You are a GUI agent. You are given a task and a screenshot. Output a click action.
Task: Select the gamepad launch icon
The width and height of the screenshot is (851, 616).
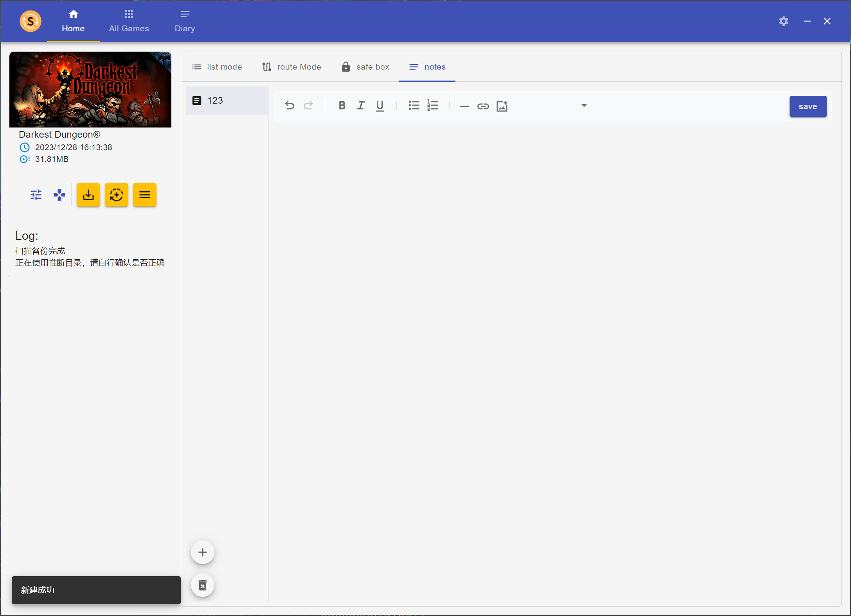[x=59, y=195]
